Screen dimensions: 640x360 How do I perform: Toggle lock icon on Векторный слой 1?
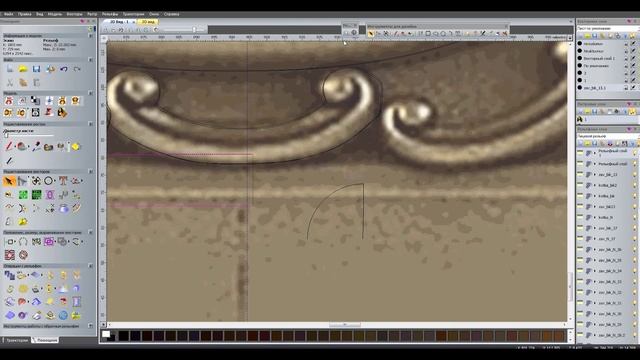pos(626,58)
